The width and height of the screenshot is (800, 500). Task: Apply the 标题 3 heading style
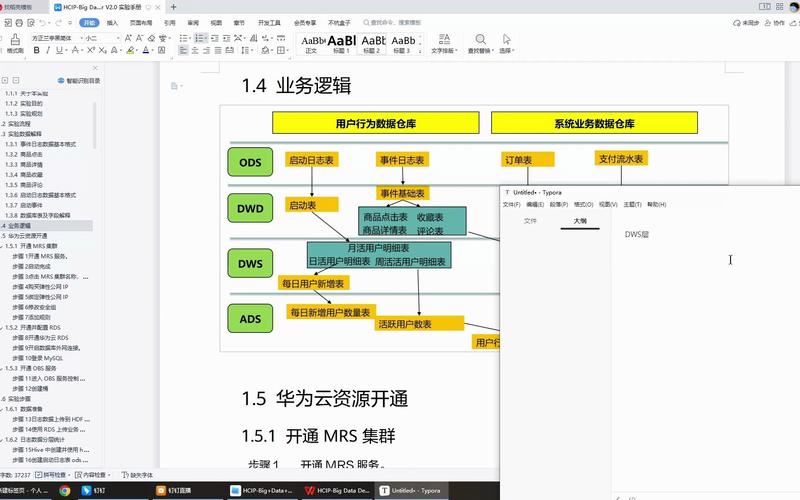[403, 44]
